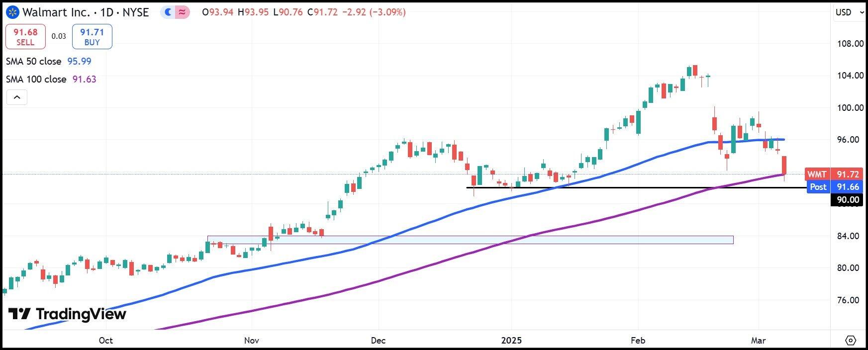The image size is (868, 350).
Task: Click the 2025 label on time axis
Action: tap(511, 341)
